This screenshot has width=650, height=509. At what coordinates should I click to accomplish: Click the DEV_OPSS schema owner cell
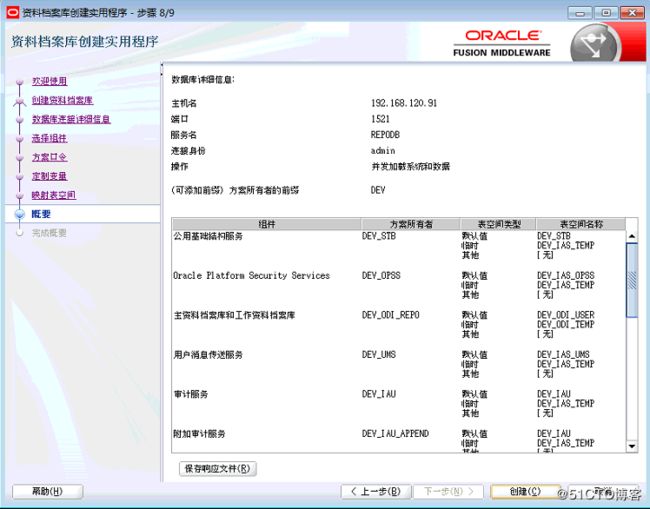coord(381,276)
